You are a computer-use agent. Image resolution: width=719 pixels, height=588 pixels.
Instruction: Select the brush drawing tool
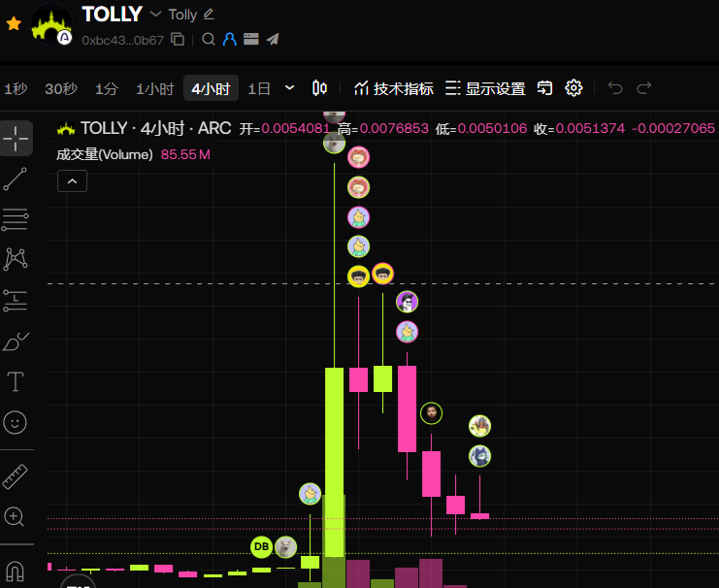point(16,342)
